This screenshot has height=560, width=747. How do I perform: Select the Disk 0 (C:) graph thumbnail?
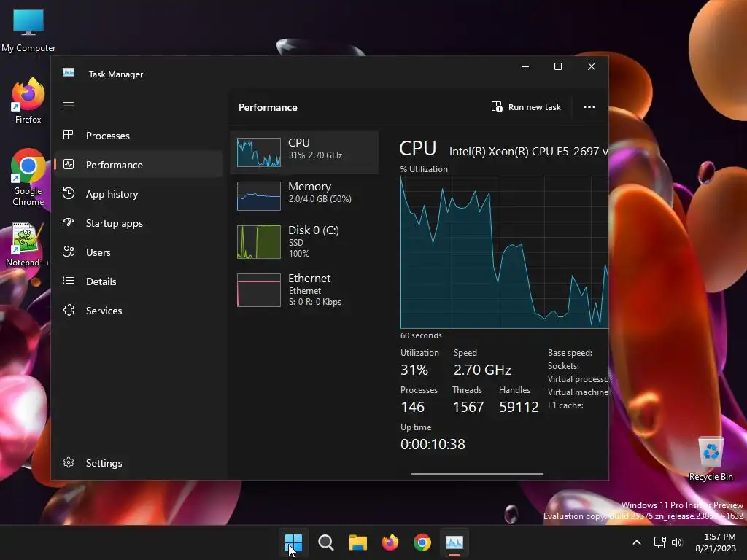[259, 242]
